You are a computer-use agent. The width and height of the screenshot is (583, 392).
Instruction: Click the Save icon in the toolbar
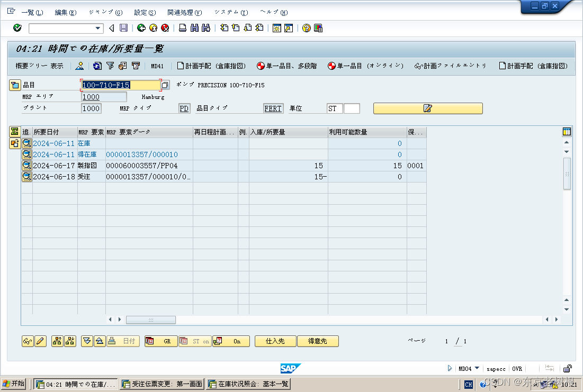[x=123, y=28]
